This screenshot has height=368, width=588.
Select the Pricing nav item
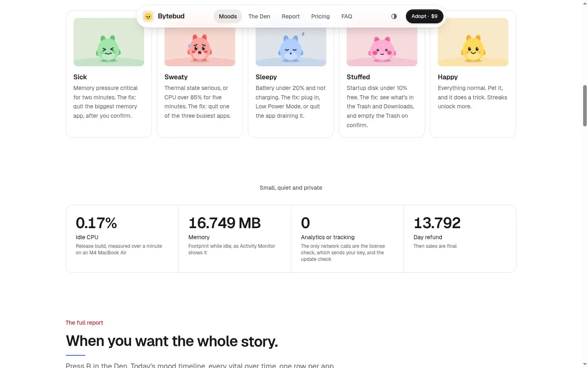[321, 16]
